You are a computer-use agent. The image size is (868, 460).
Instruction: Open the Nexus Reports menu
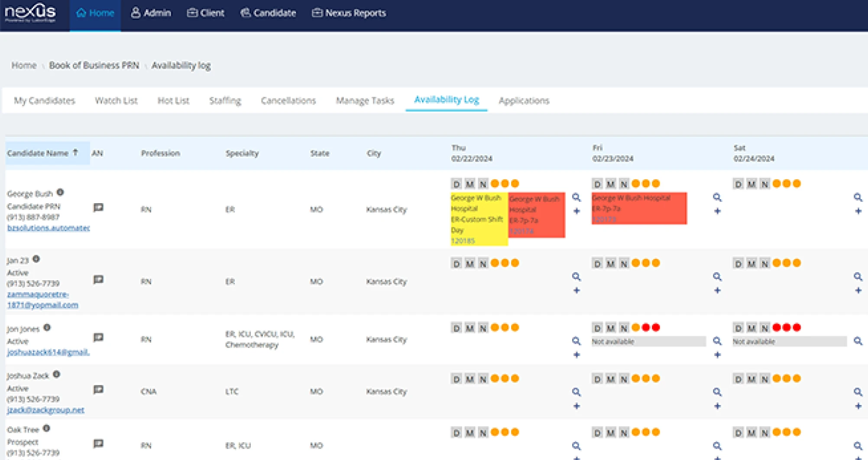point(349,13)
